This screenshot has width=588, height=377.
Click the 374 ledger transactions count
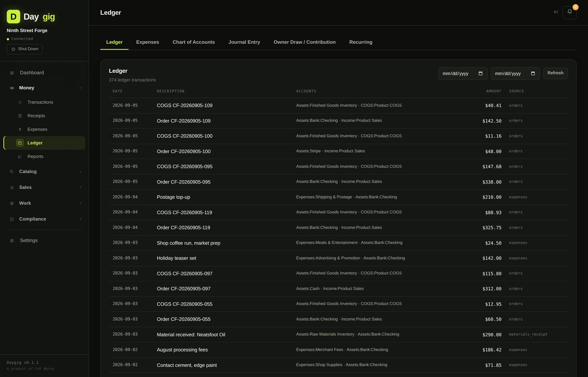tap(132, 80)
